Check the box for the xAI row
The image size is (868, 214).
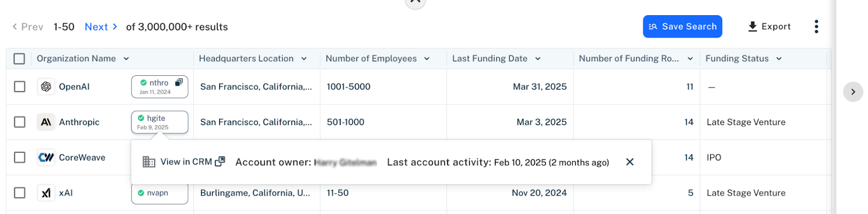(x=20, y=193)
